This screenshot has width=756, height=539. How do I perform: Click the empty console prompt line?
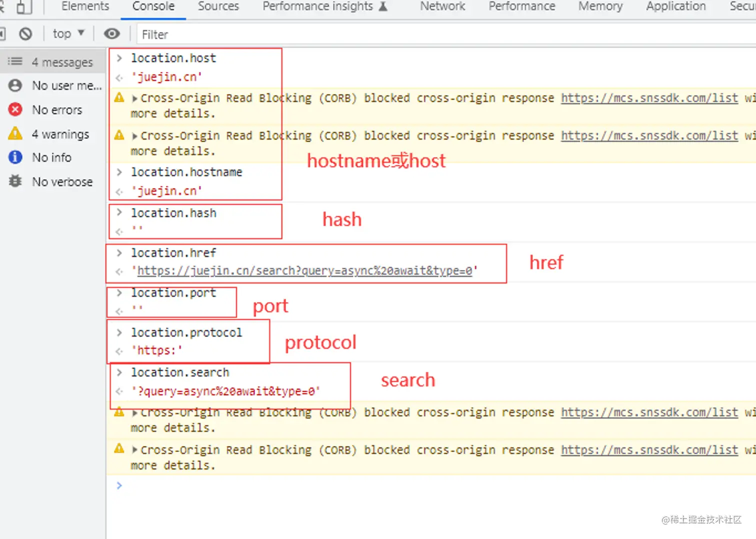coord(431,485)
